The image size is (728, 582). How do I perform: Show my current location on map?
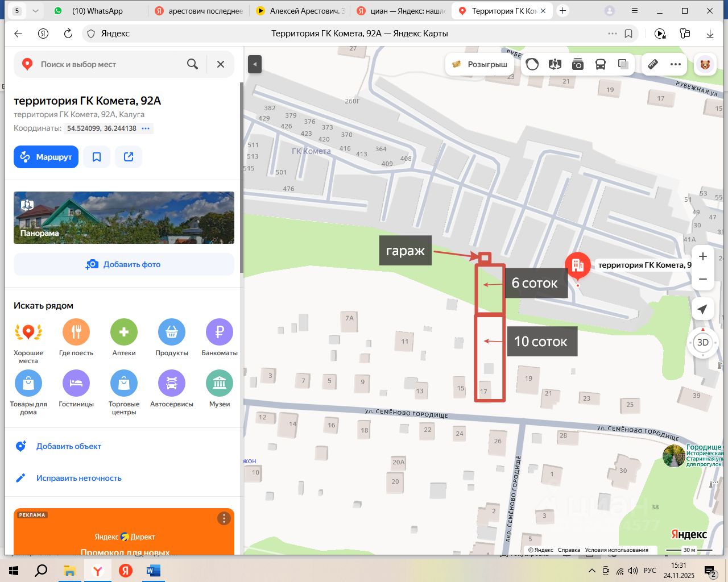pos(703,309)
